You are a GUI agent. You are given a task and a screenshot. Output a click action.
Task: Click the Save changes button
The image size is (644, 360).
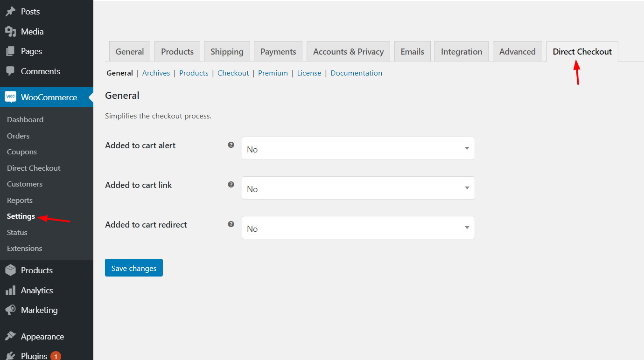point(134,268)
